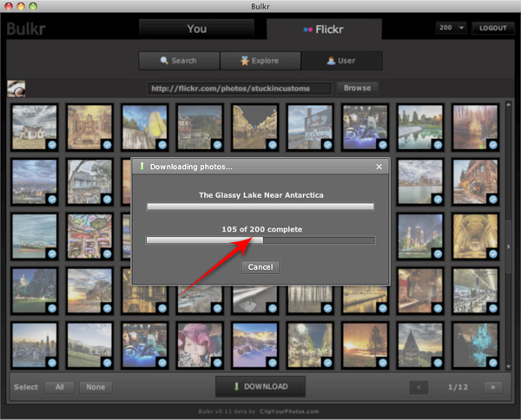The image size is (521, 420).
Task: Click the green arrow icon on DOWNLOAD
Action: (236, 386)
